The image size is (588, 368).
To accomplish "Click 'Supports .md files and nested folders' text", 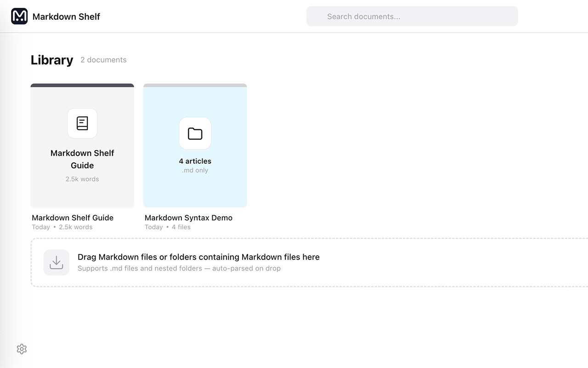I will click(x=179, y=268).
